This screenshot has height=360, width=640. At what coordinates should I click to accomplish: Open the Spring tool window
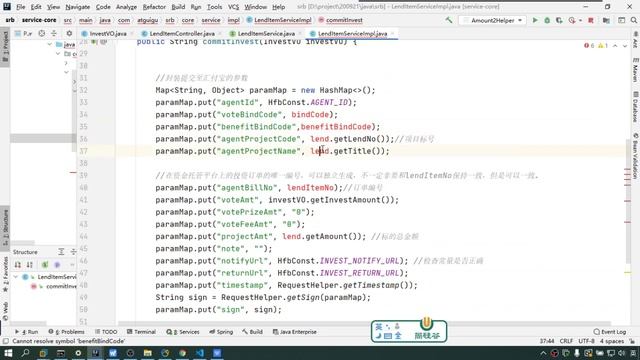click(x=221, y=332)
